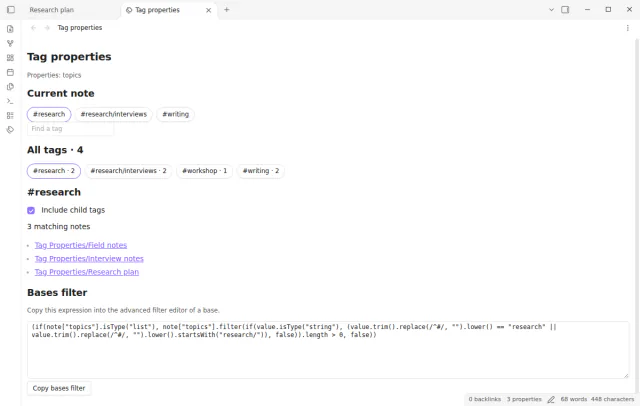Navigate back with the left arrow
Viewport: 640px width, 406px height.
[33, 28]
